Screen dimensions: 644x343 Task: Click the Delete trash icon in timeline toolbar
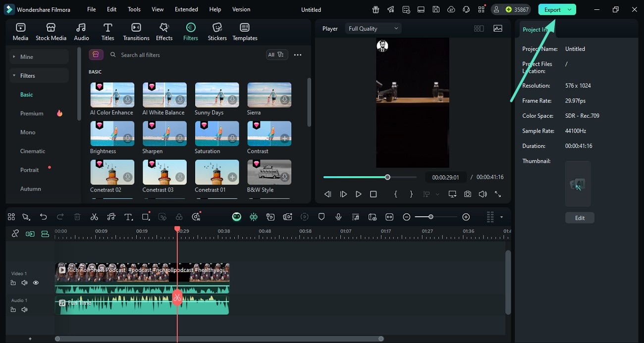pos(77,217)
